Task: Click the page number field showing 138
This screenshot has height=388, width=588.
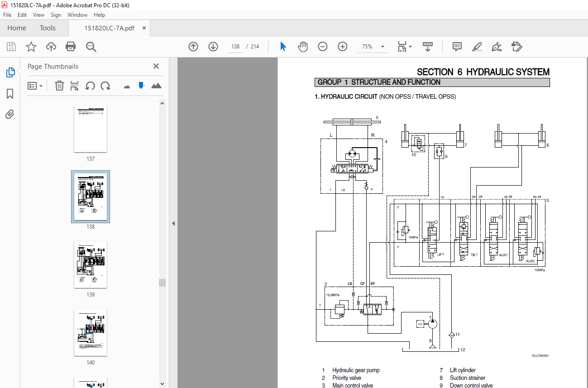Action: tap(235, 47)
